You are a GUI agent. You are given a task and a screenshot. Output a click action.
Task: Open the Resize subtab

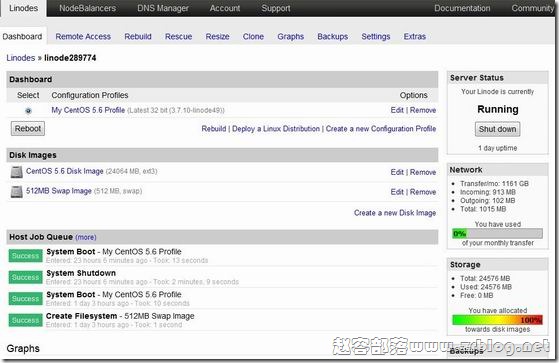(217, 36)
